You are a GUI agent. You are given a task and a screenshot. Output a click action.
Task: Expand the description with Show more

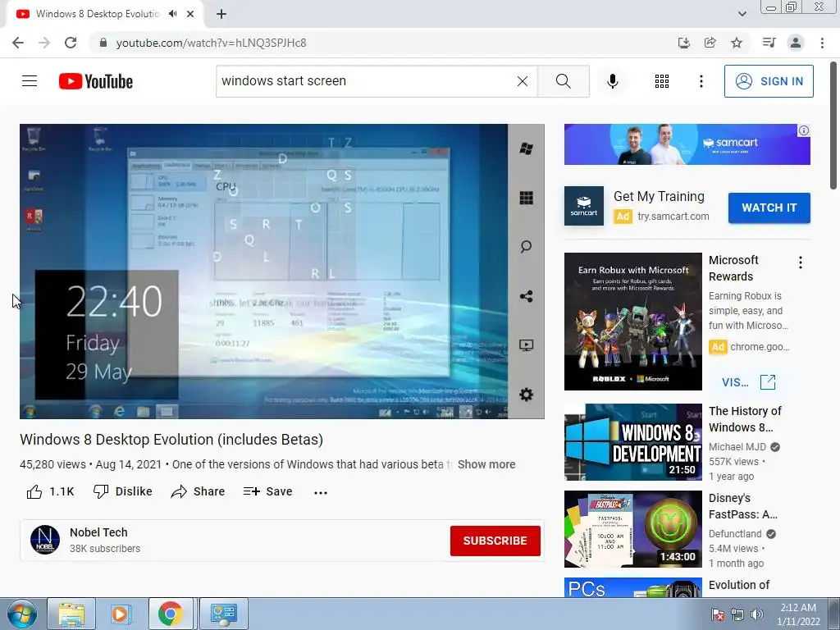486,464
